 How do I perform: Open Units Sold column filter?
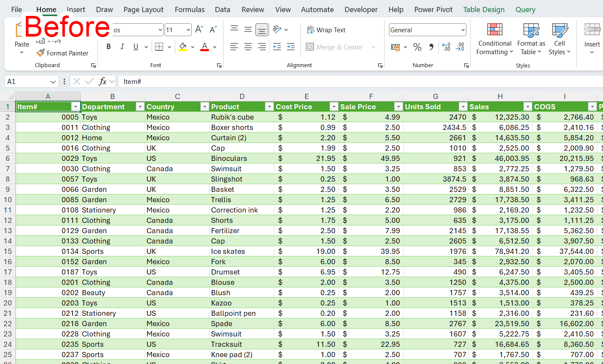coord(463,107)
